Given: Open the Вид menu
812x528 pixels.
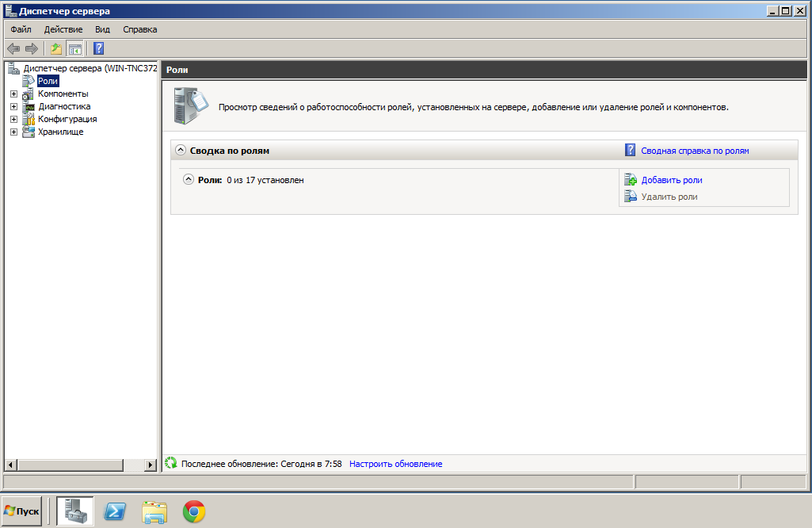Looking at the screenshot, I should tap(102, 29).
